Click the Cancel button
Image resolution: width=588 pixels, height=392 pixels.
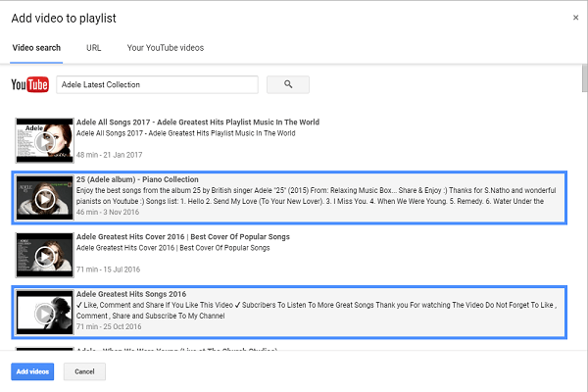[x=84, y=371]
